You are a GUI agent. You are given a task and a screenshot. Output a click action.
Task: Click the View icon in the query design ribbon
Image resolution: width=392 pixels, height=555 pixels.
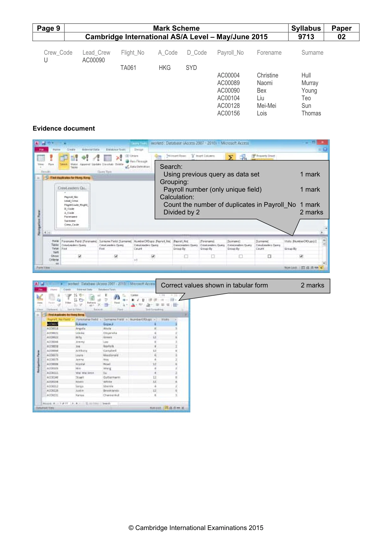click(x=41, y=158)
